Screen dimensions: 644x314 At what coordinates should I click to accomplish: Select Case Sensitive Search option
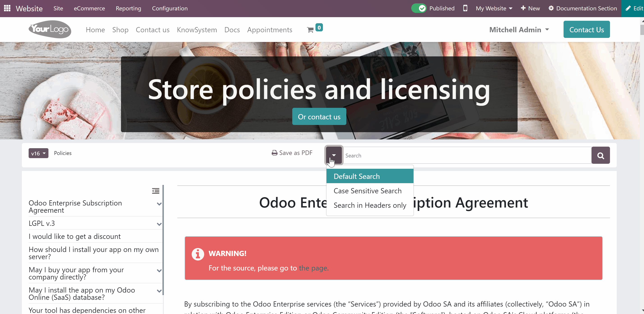coord(370,191)
